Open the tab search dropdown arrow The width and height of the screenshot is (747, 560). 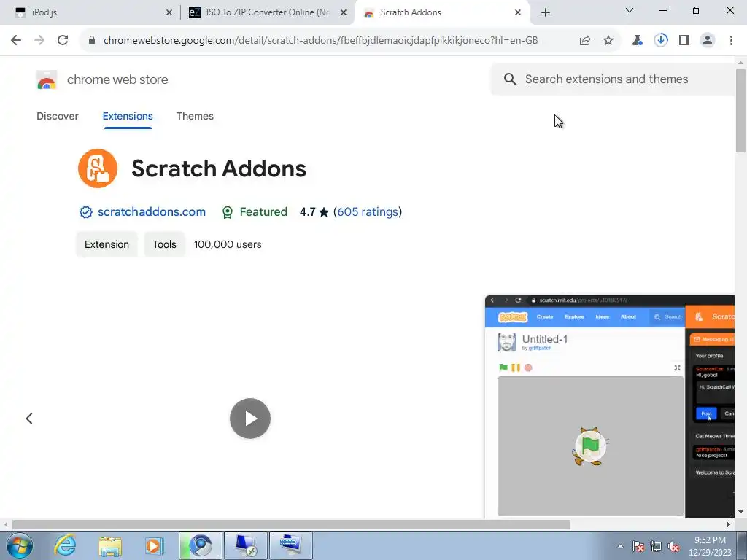(630, 10)
